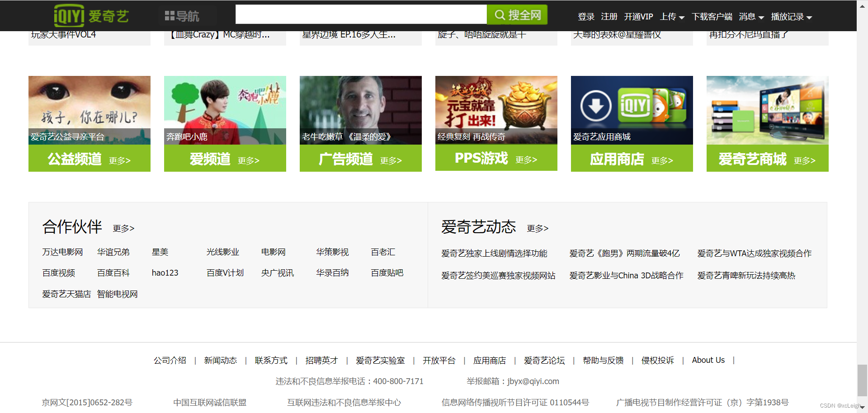Open 经典复刻 再战传奇 game thumbnail

tap(496, 110)
